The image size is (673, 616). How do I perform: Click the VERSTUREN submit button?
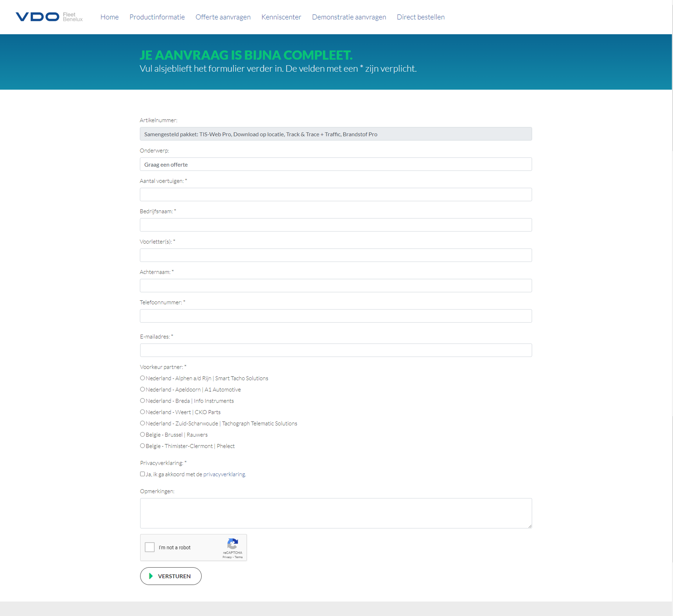pyautogui.click(x=170, y=576)
